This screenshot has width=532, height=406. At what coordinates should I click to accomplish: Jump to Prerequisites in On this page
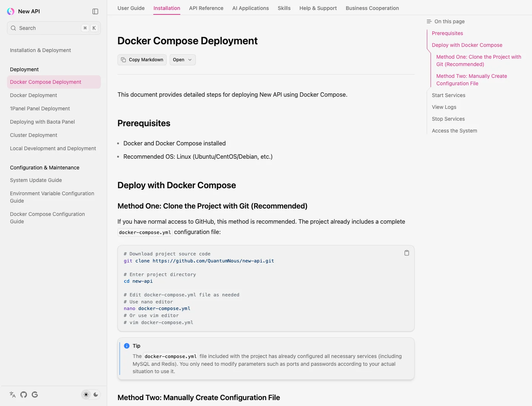(447, 33)
